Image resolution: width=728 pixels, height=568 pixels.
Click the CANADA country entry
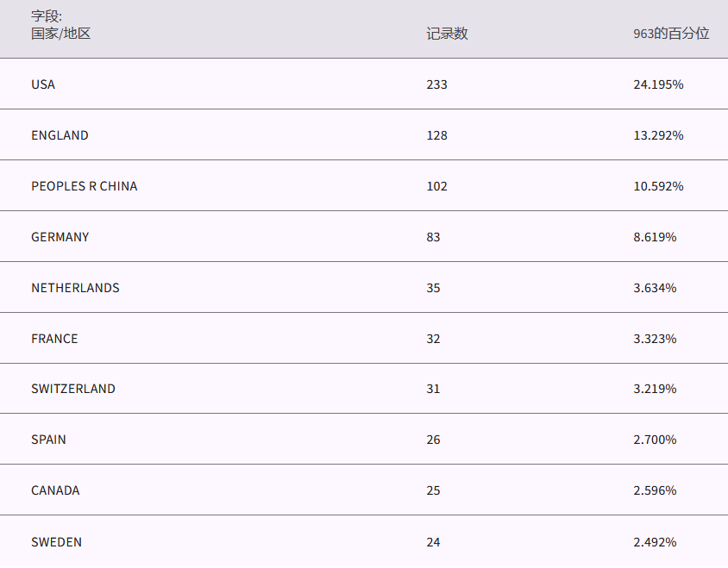[55, 490]
